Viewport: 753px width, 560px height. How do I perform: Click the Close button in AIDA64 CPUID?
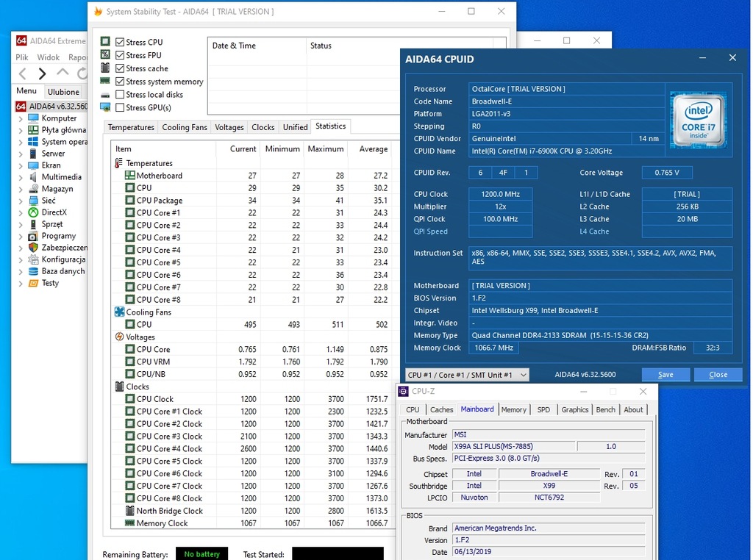[x=718, y=374]
